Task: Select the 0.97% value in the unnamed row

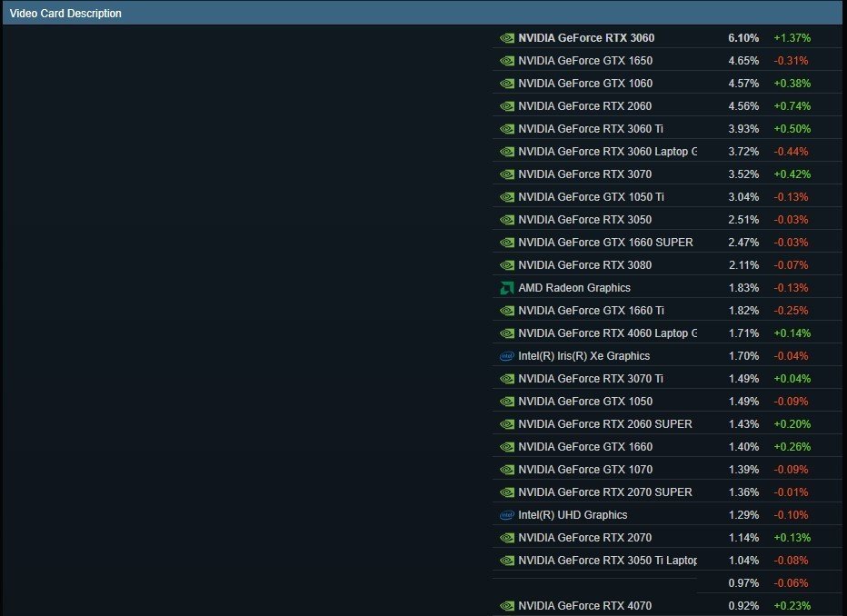Action: tap(743, 583)
